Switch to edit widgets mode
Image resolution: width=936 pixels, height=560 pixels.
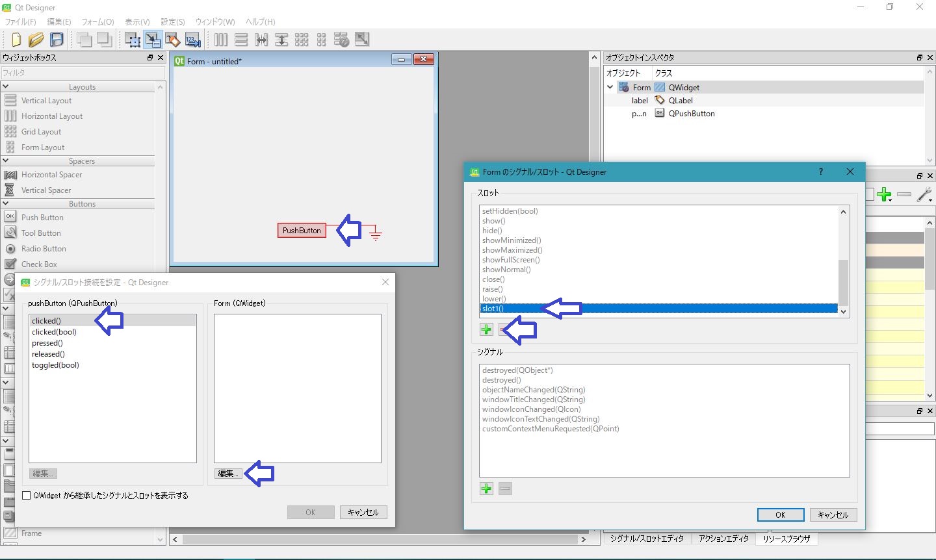pyautogui.click(x=132, y=40)
